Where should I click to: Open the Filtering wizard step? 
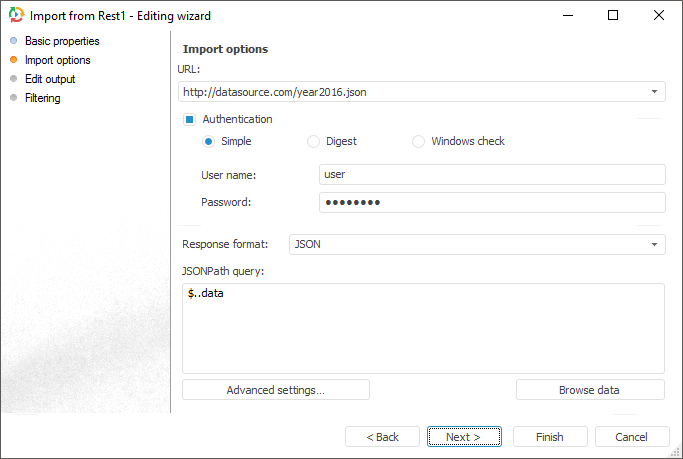(43, 98)
